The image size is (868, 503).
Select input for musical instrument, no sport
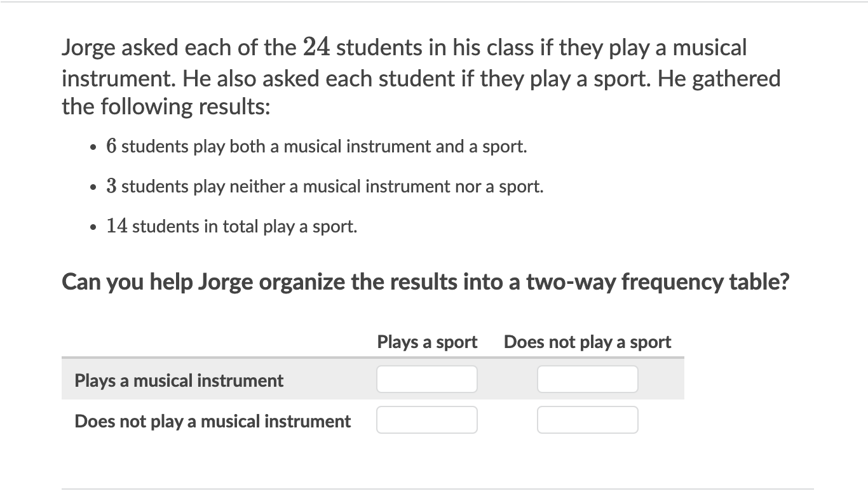pos(587,379)
